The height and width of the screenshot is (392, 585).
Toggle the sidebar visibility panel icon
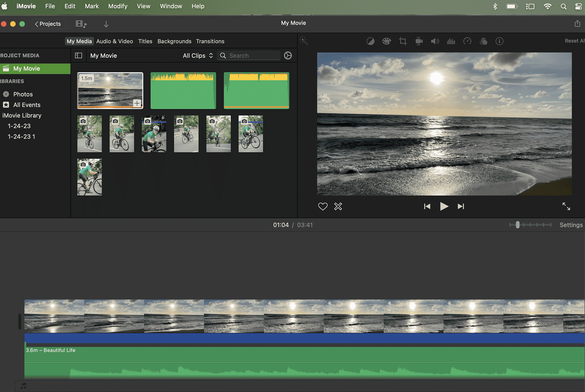pos(78,55)
